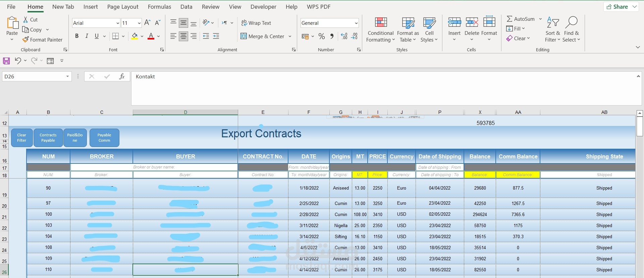
Task: Align text to top
Action: click(173, 23)
